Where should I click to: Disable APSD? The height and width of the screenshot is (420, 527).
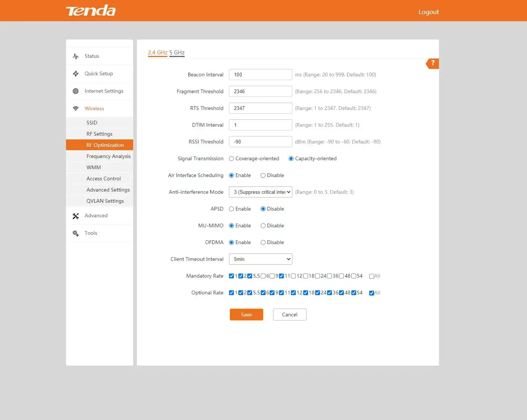point(263,209)
